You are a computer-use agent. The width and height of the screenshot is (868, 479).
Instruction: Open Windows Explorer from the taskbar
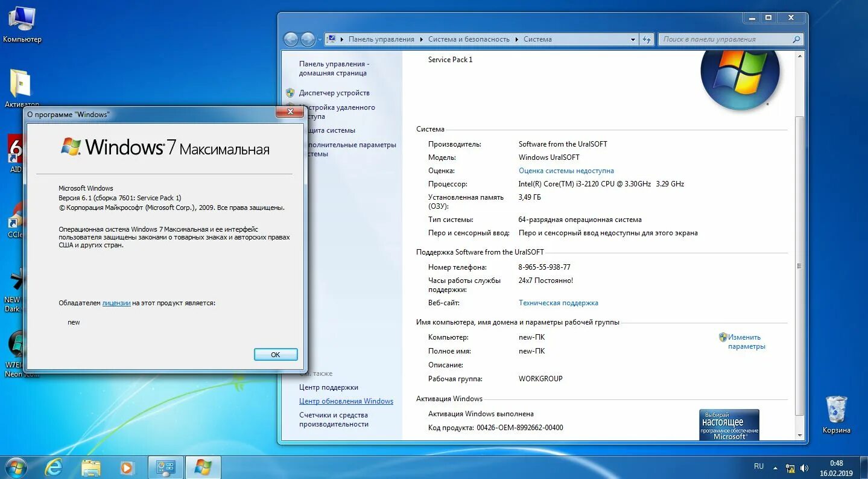pyautogui.click(x=91, y=467)
